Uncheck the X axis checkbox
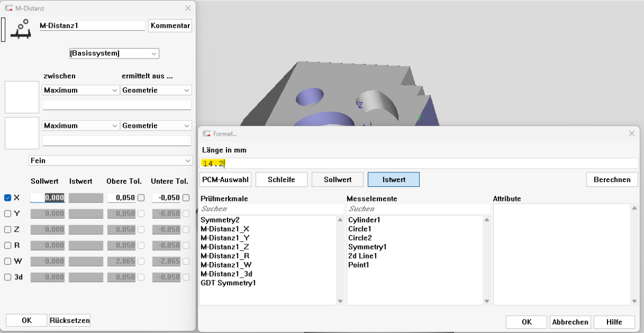This screenshot has width=644, height=333. click(8, 198)
